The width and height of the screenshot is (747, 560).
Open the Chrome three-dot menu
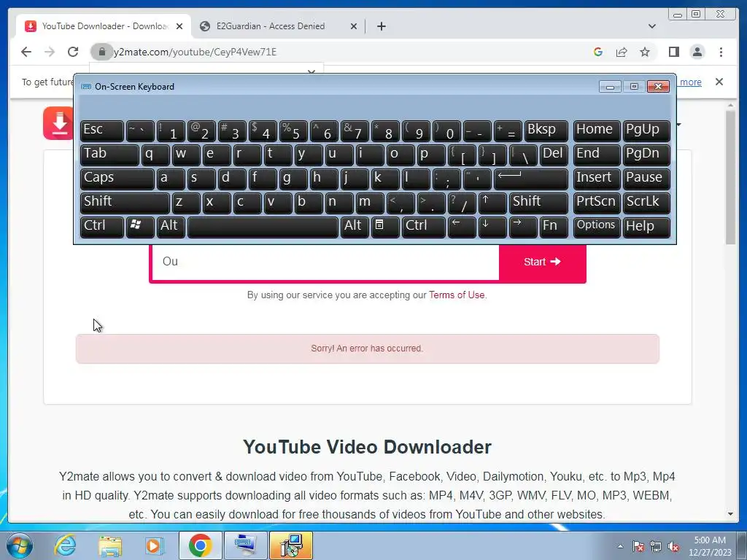pyautogui.click(x=721, y=52)
